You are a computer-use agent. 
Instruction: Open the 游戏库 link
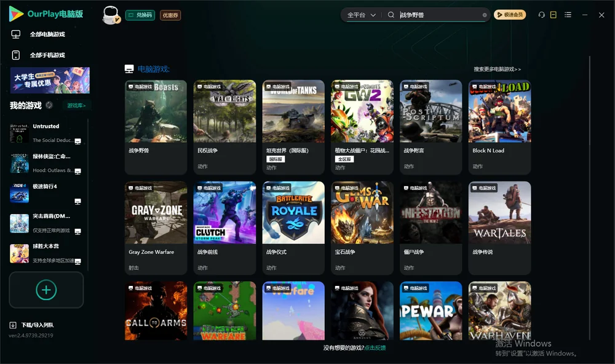point(76,106)
